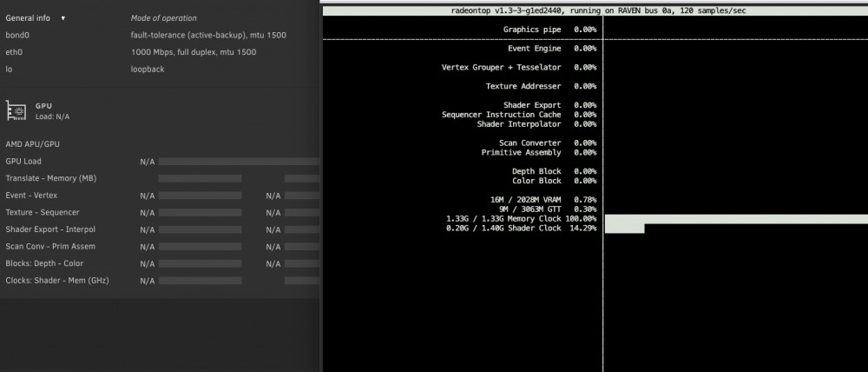Click the Translate - Memory (MB) row label
Screen dimensions: 868x372
pyautogui.click(x=51, y=178)
